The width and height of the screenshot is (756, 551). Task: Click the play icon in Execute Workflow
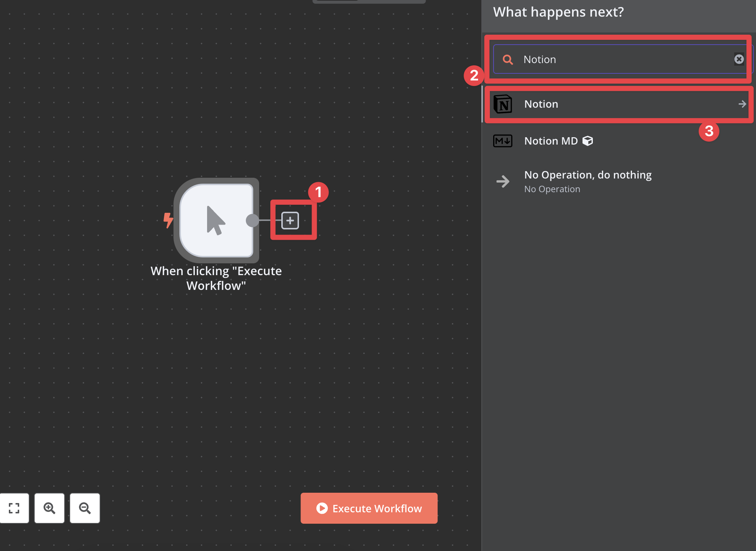point(322,508)
